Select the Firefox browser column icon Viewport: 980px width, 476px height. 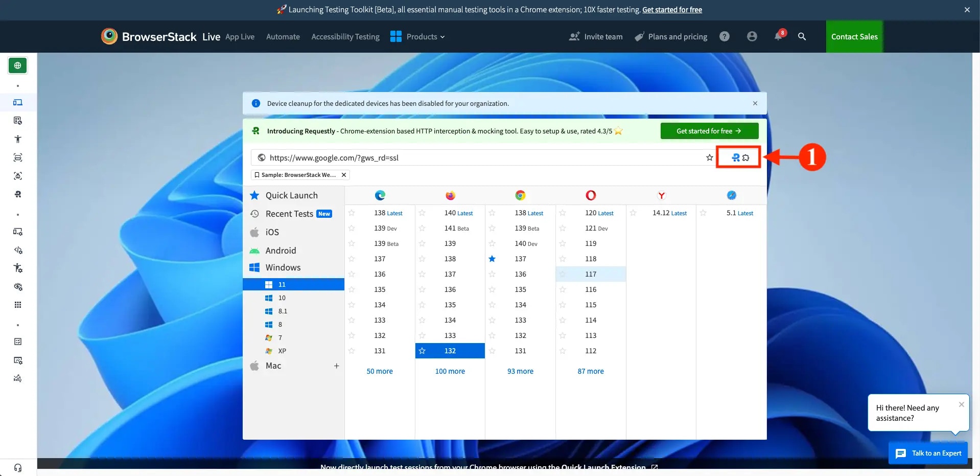[x=450, y=195]
